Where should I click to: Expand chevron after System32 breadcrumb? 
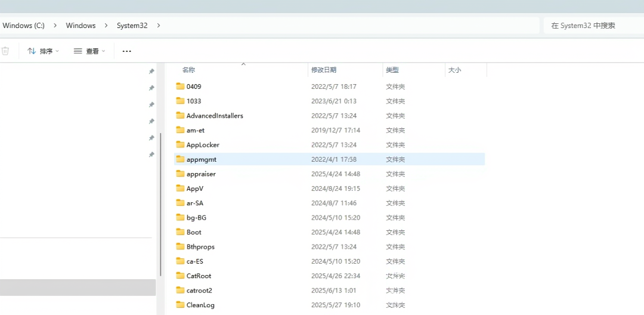point(158,26)
